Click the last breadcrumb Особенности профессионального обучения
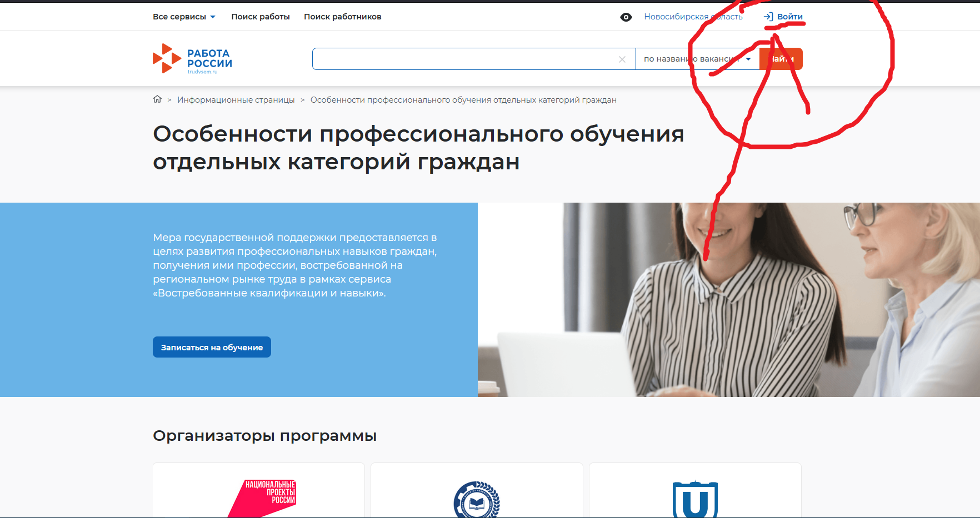 click(x=463, y=100)
